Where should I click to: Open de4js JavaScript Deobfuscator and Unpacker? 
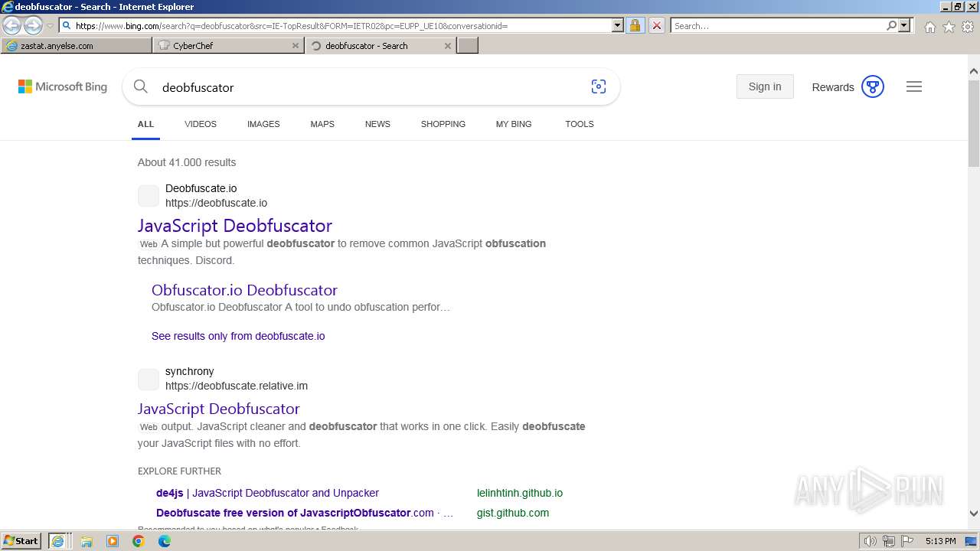pos(267,493)
